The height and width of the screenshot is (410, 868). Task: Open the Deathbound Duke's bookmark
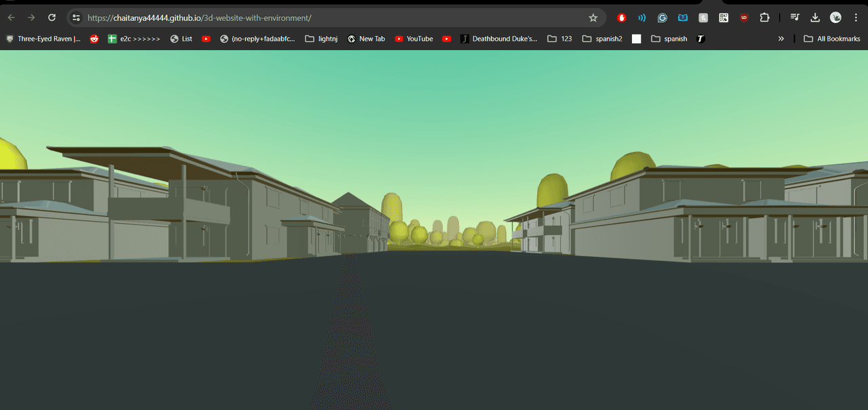498,39
